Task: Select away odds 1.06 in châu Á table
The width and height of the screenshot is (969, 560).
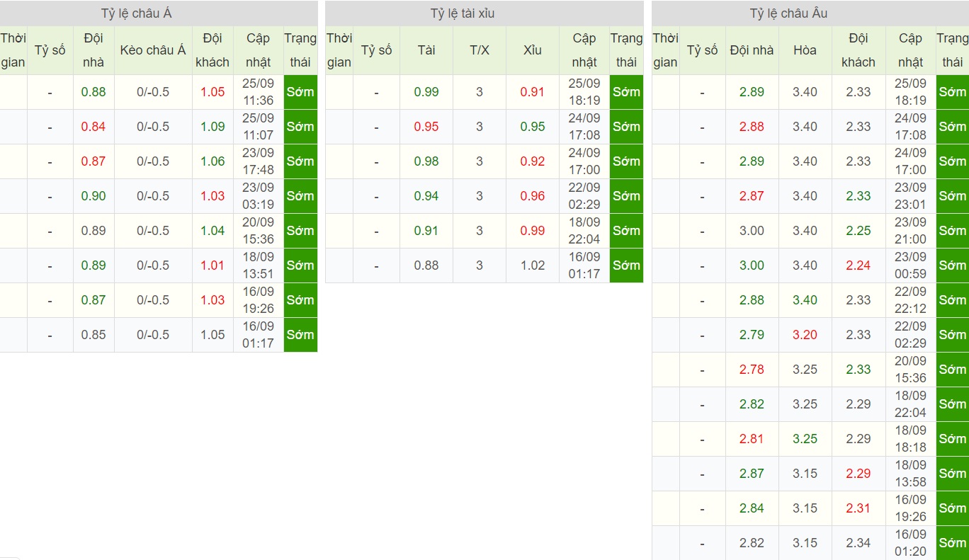Action: [x=212, y=161]
